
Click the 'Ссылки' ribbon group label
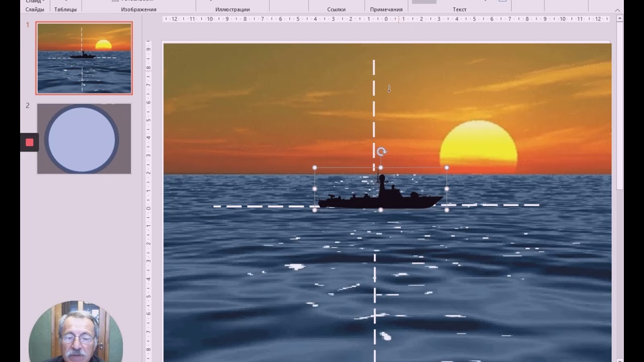[337, 10]
